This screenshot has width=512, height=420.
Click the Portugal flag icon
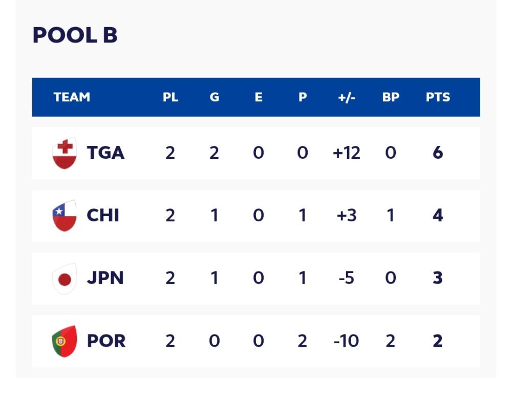coord(65,341)
